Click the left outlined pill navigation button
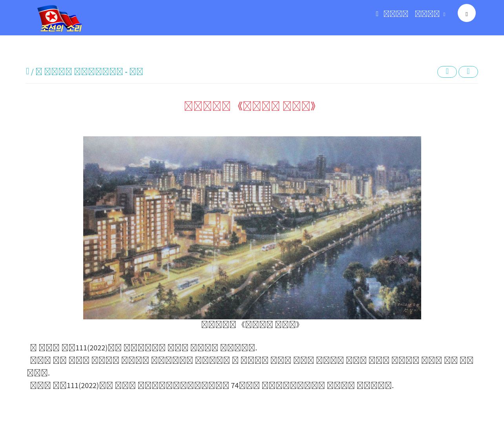 pos(447,72)
